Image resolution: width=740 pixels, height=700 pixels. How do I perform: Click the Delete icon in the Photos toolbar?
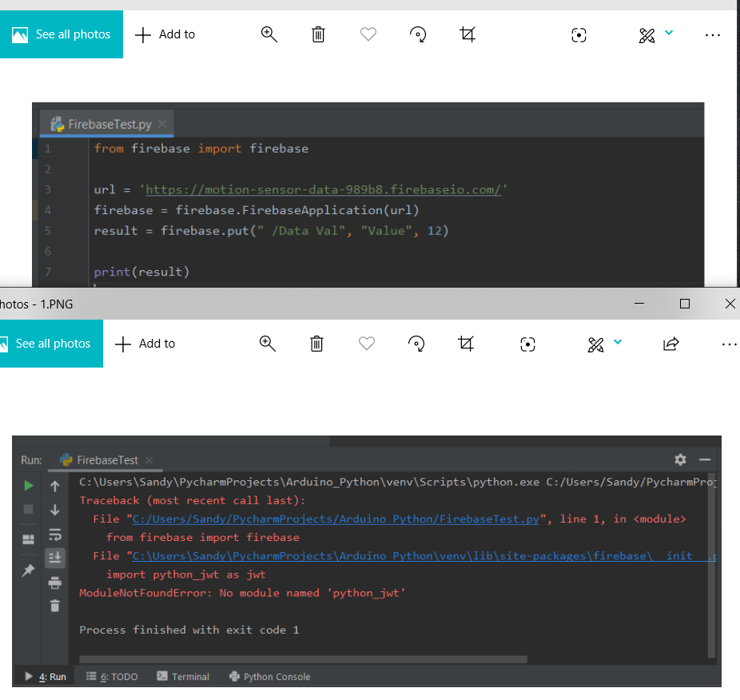click(x=316, y=344)
